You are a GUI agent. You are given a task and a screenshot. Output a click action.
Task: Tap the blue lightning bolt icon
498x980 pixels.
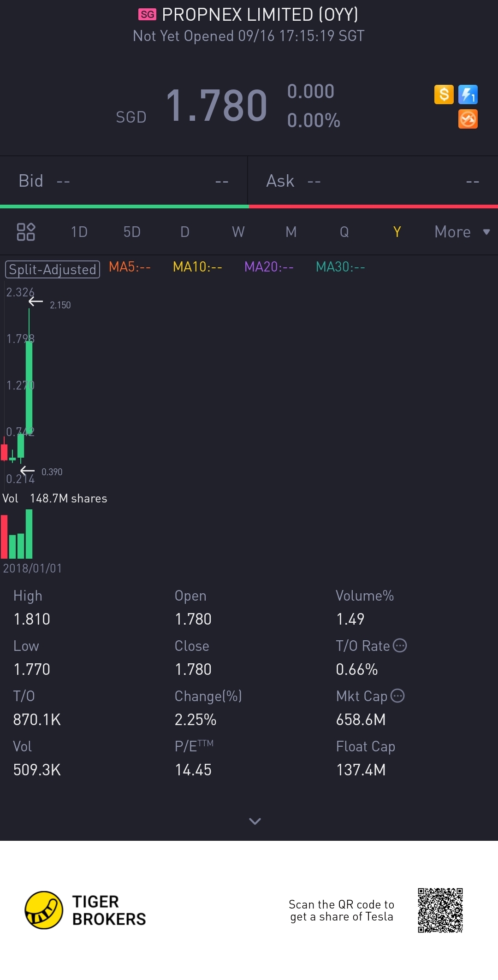468,95
